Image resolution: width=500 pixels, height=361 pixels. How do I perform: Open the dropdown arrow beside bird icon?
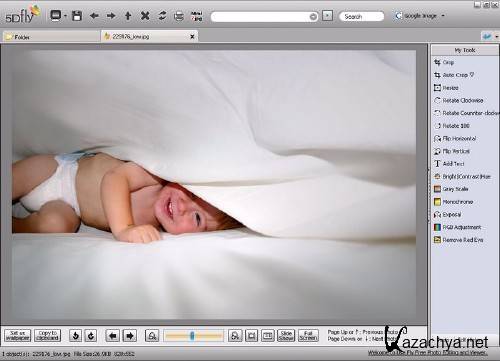tap(497, 37)
